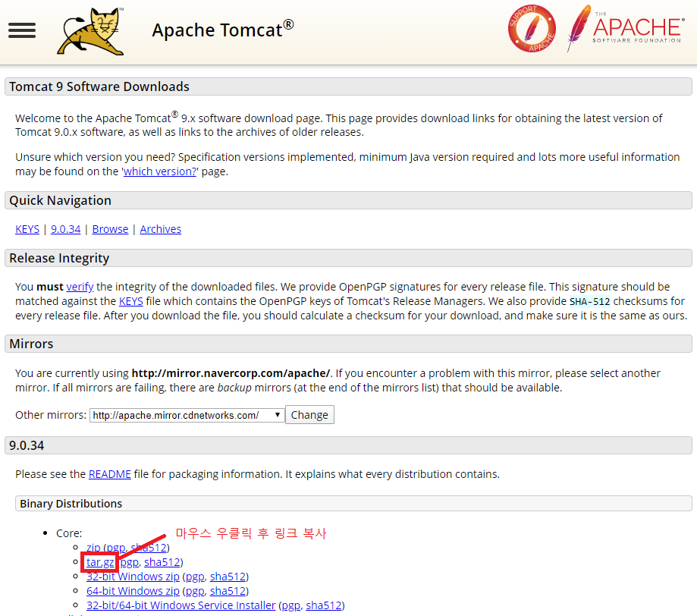Click the 'Binary Distributions' heading
This screenshot has width=697, height=616.
click(x=71, y=504)
